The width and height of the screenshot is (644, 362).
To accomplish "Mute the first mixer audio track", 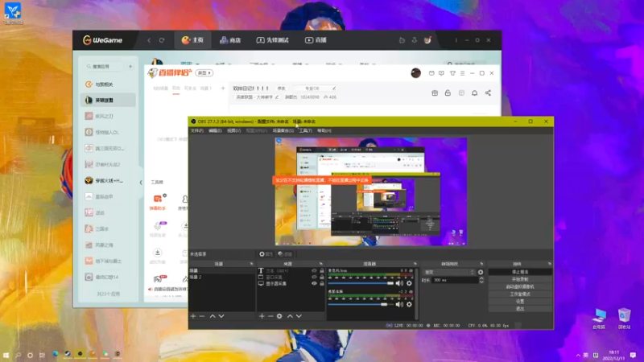I will (399, 283).
